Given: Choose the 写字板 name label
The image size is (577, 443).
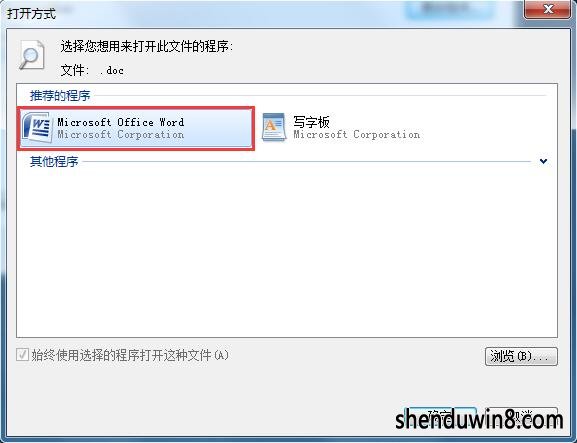Looking at the screenshot, I should 311,121.
